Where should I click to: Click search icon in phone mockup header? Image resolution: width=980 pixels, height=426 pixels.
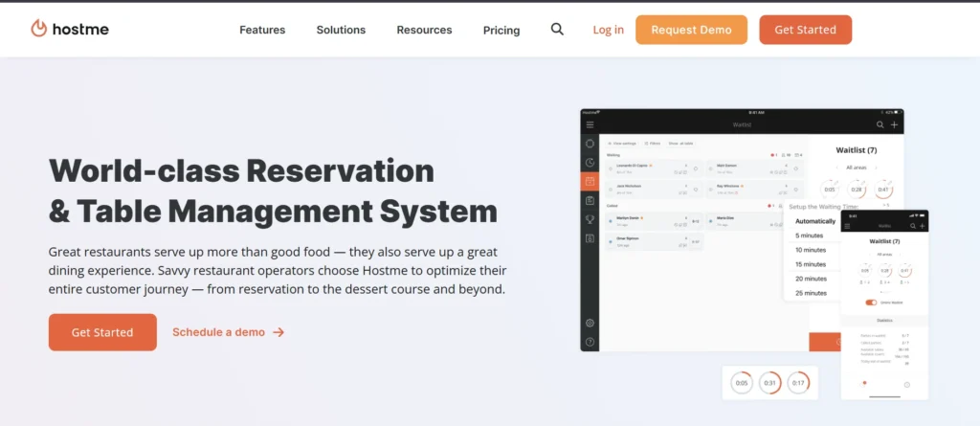(913, 226)
